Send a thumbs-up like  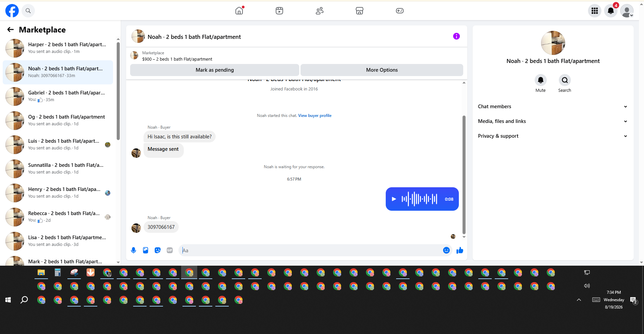click(460, 250)
